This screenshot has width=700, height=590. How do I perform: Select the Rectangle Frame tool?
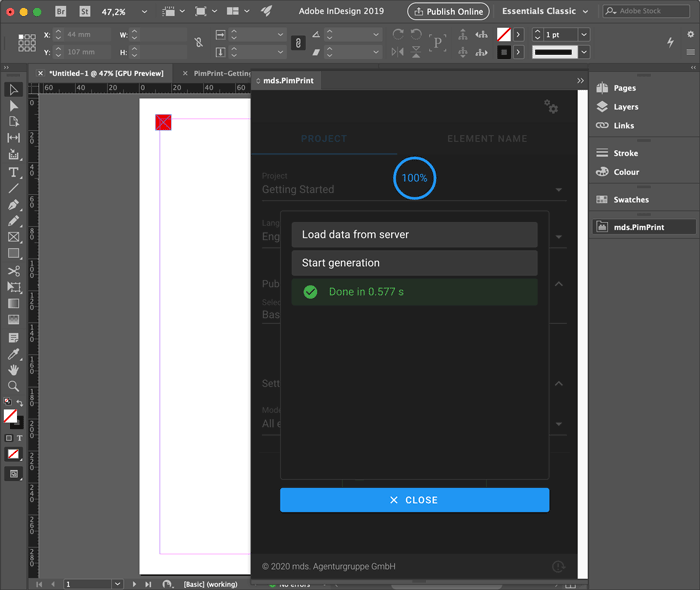(x=13, y=237)
